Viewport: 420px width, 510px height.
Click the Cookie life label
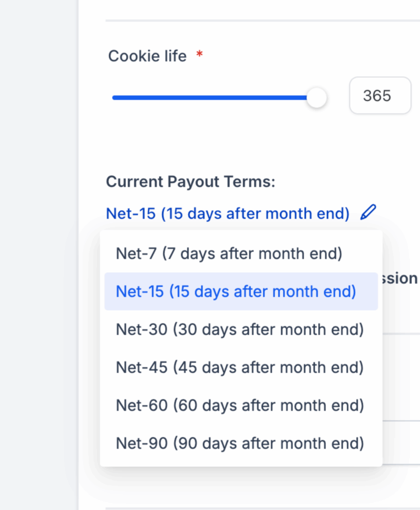point(148,56)
